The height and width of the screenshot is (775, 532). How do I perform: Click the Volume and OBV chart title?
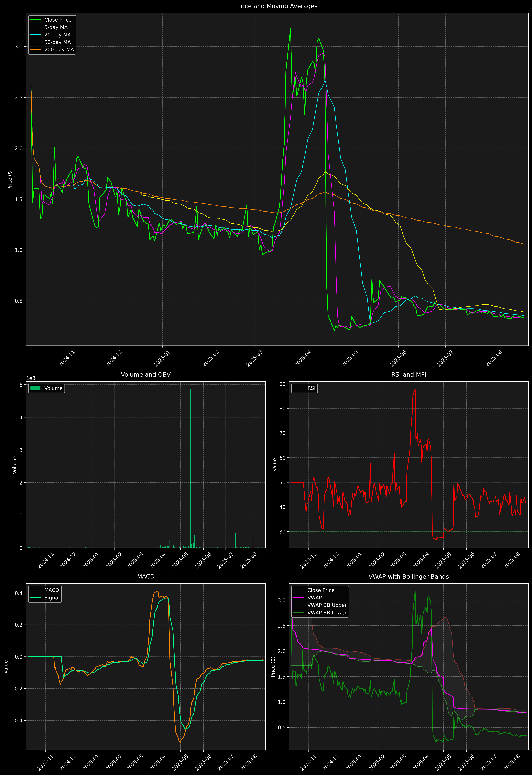coord(146,374)
